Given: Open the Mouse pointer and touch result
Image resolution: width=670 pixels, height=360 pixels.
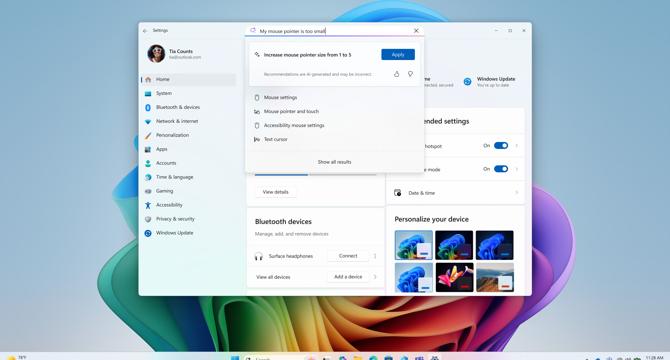Looking at the screenshot, I should (334, 111).
